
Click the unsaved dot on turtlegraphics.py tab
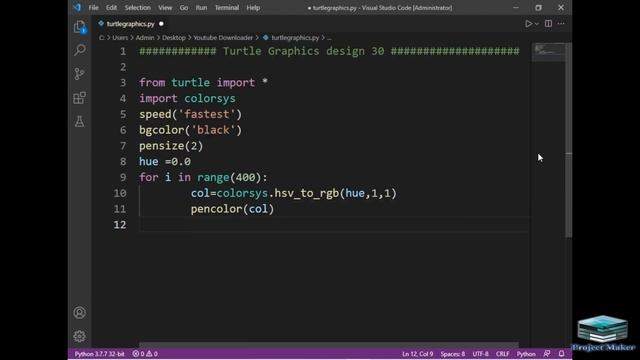coord(161,24)
